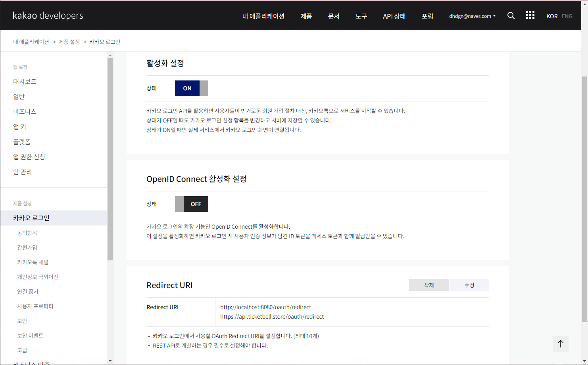
Task: Open 일반 in the sidebar
Action: click(x=19, y=97)
